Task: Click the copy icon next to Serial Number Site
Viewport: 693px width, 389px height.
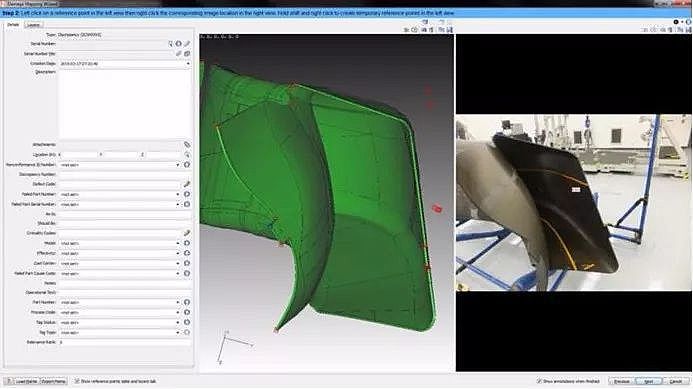Action: tap(187, 53)
